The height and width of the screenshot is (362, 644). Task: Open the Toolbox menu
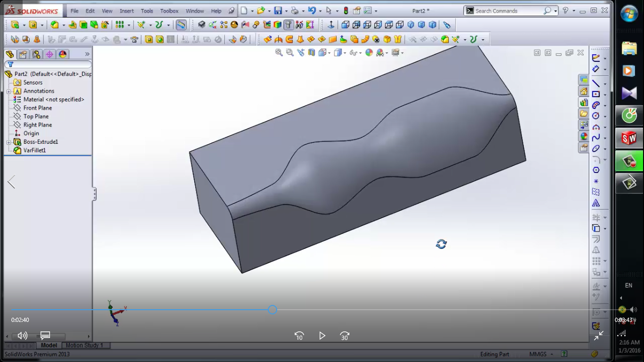(x=169, y=11)
